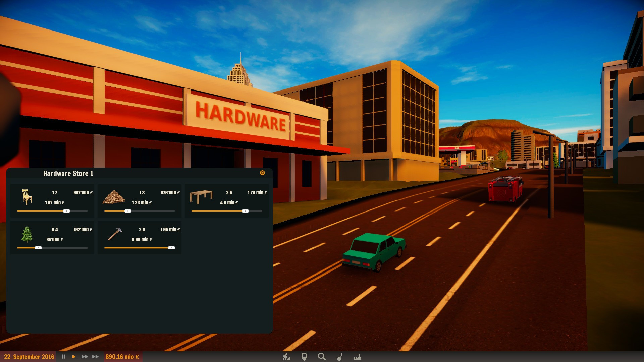Image resolution: width=644 pixels, height=362 pixels.
Task: Click the 890.16 mio € balance display
Action: click(122, 357)
